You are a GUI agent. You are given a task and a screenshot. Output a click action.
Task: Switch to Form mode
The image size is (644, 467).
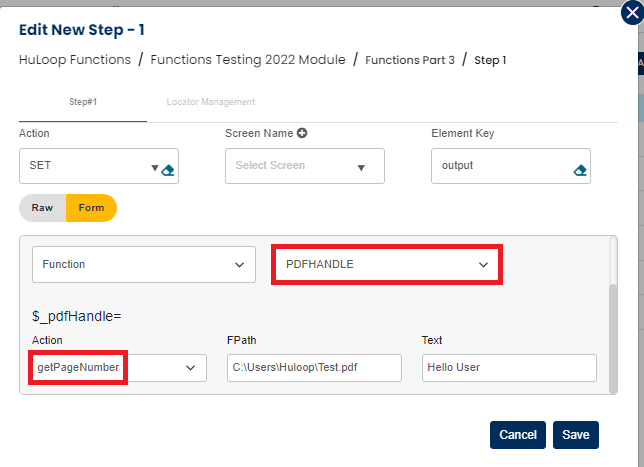[x=91, y=208]
